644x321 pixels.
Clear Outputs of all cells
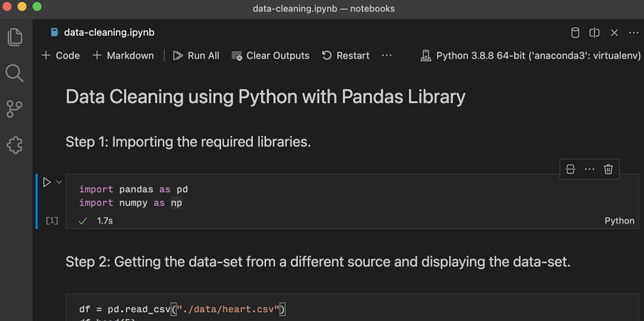click(270, 55)
